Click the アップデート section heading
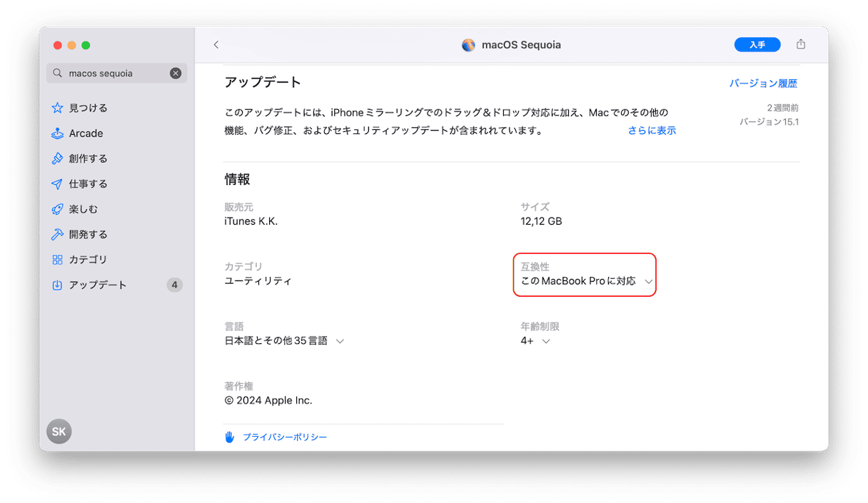 pos(263,82)
